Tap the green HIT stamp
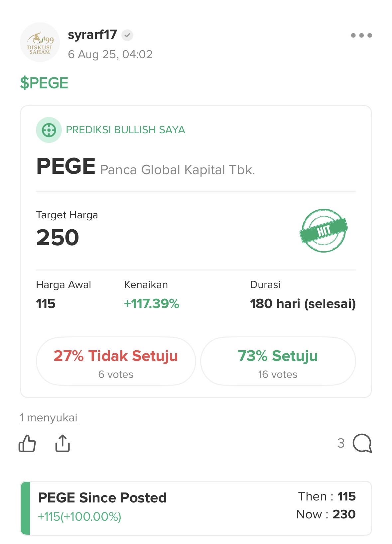The width and height of the screenshot is (392, 544). point(324,230)
